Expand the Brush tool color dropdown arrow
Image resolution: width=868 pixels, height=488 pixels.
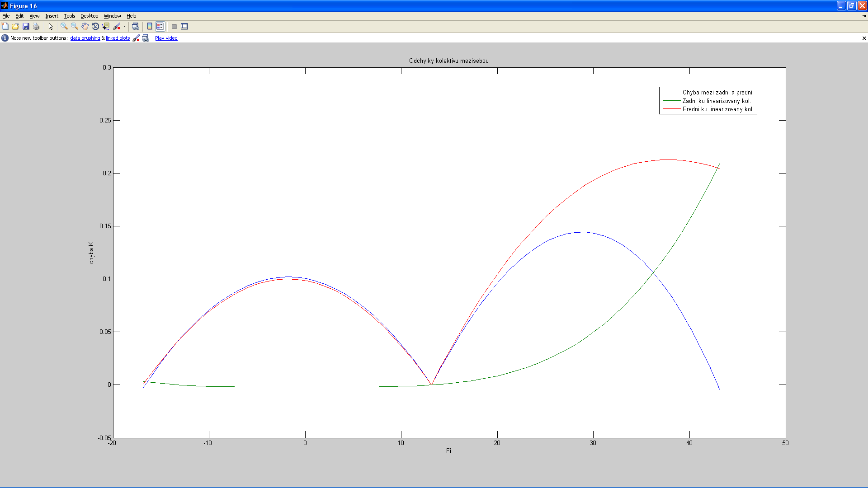(124, 26)
